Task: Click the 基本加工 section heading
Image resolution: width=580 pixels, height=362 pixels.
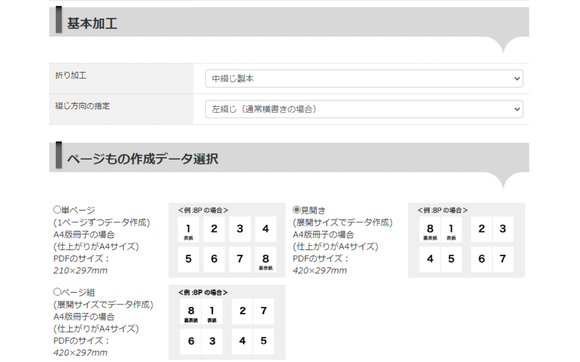Action: point(92,24)
